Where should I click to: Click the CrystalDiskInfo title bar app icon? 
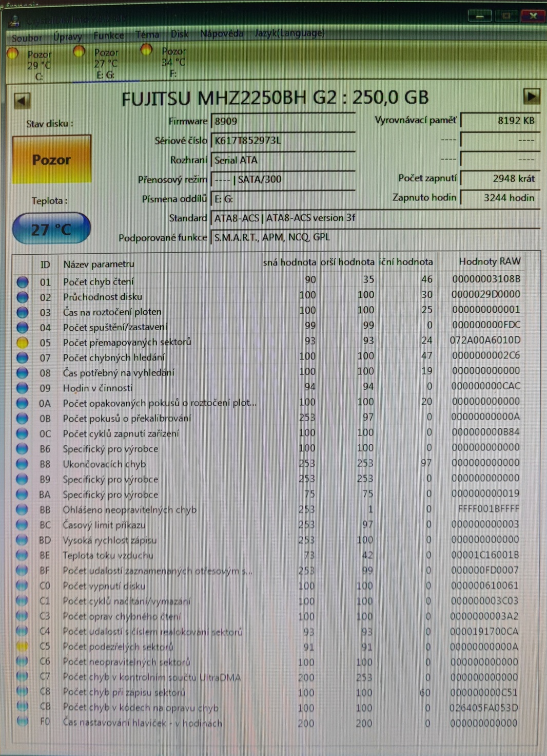[x=14, y=21]
